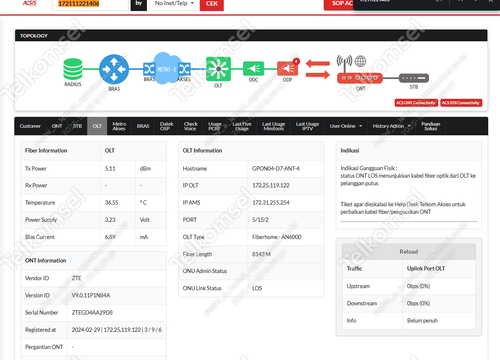Click the IP AMS value 172.31.255.254
Screen dimensions: 500x360
click(271, 203)
